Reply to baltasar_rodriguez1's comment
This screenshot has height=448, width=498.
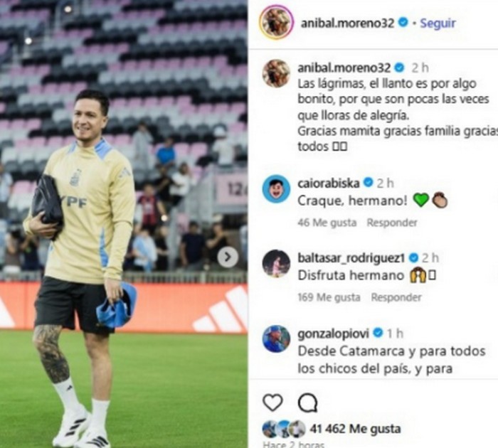[396, 297]
